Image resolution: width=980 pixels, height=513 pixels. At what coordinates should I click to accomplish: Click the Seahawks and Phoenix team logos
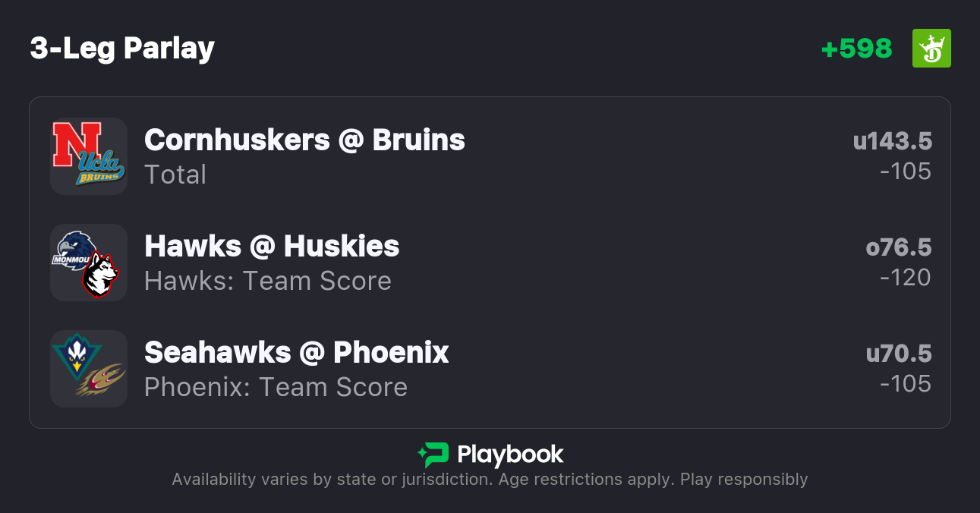[x=88, y=369]
